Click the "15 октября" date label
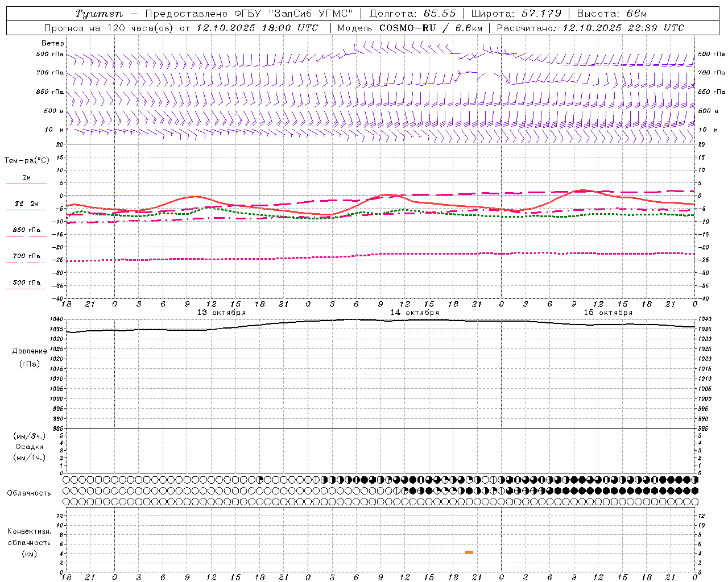Screen dimensions: 728x582 click(608, 313)
